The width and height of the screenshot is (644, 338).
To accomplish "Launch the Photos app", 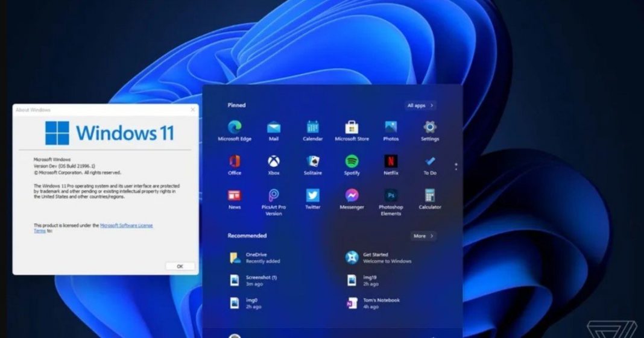I will 391,128.
